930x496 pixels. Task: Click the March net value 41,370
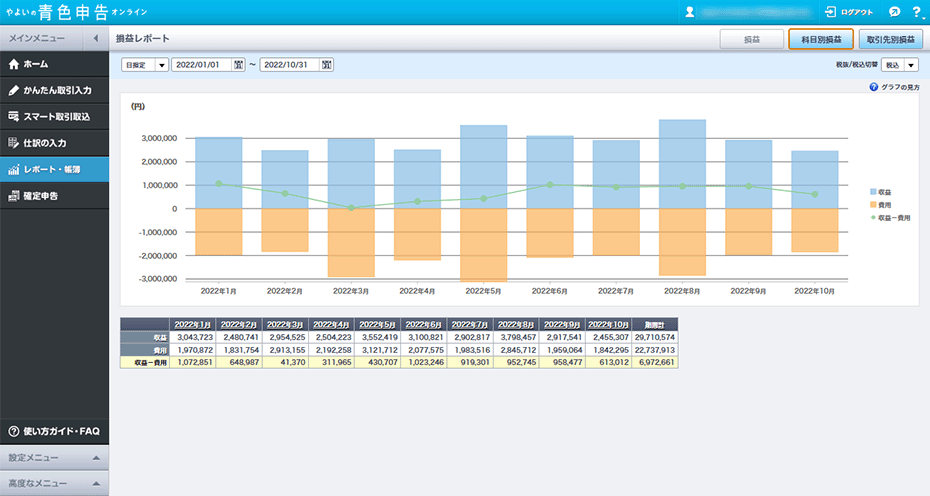pos(285,362)
